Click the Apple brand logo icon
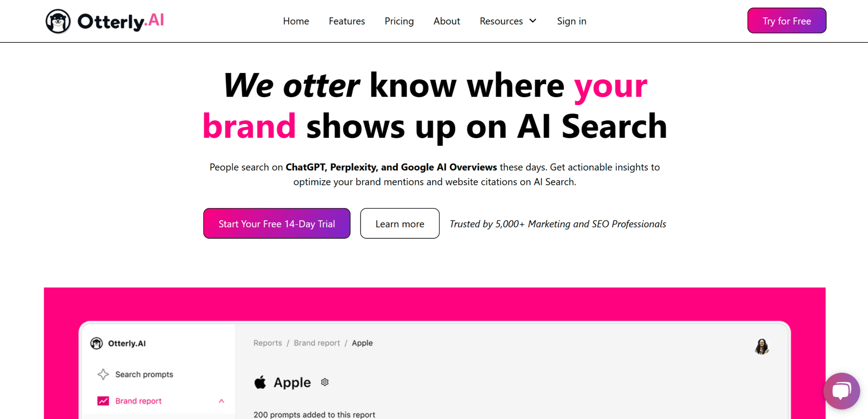 click(260, 382)
